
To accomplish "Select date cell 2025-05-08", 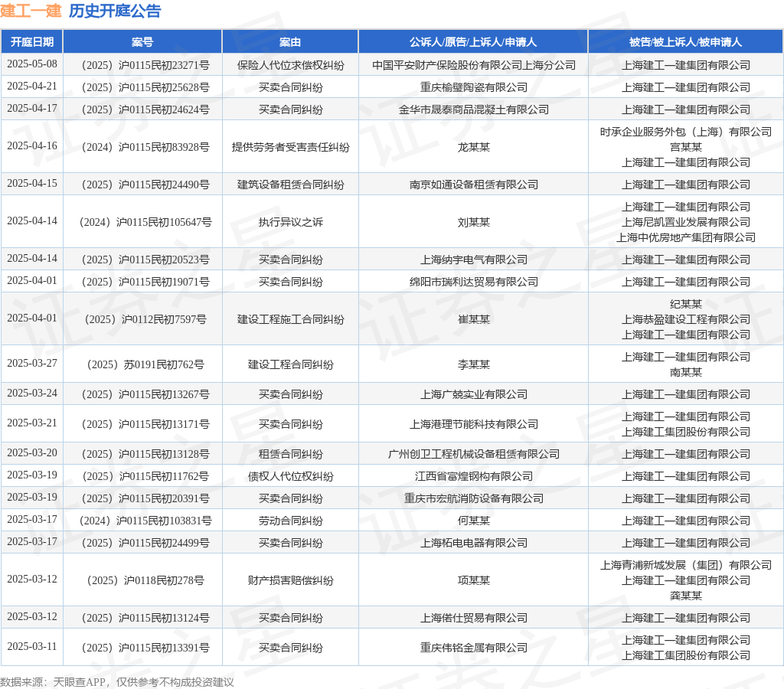I will 32,64.
